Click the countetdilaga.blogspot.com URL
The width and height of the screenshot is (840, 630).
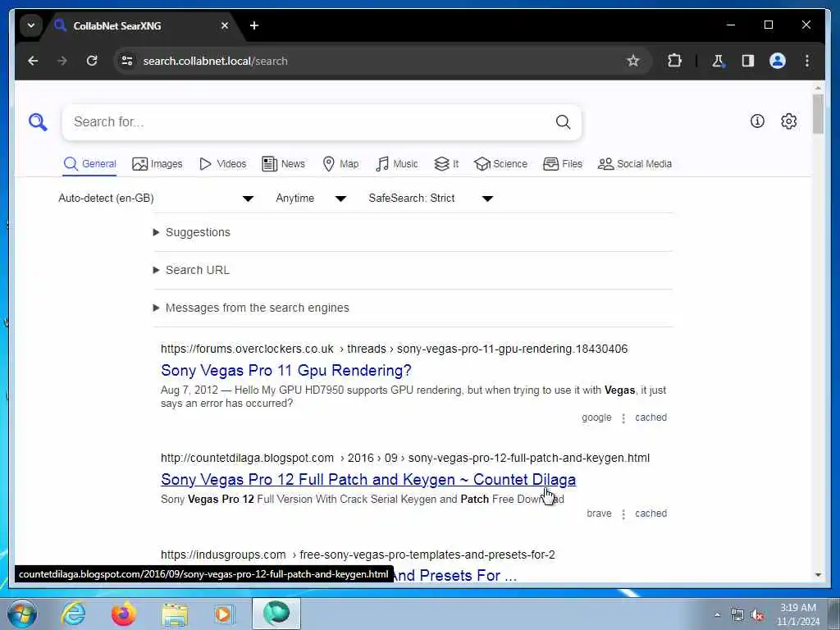[405, 459]
